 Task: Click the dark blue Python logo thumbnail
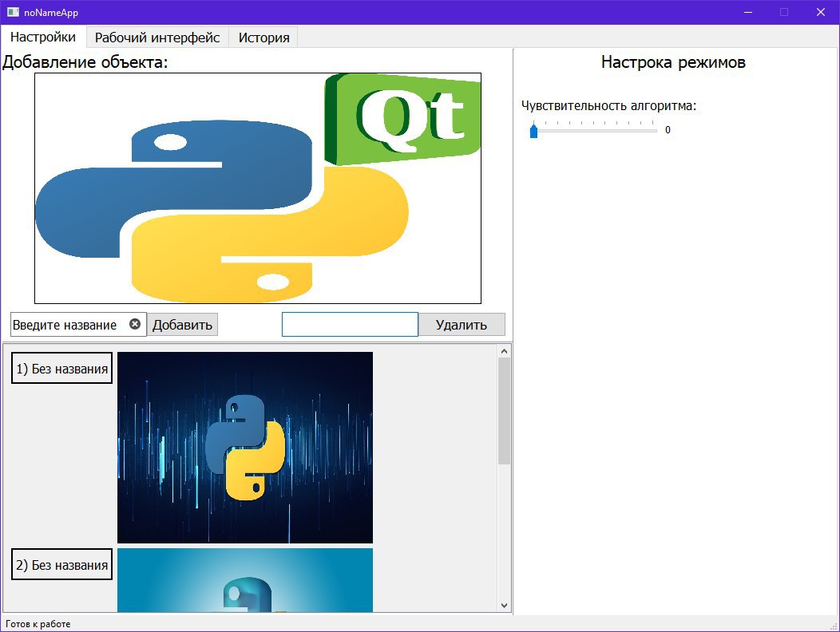pos(245,447)
